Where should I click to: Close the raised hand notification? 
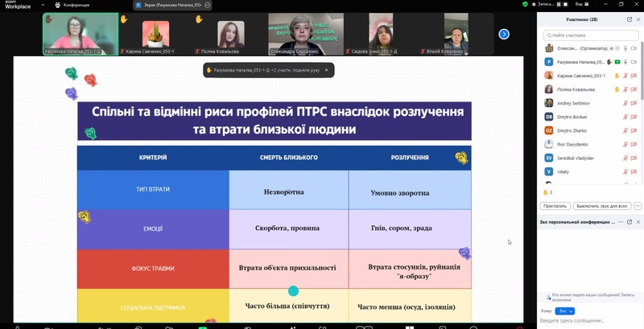327,70
